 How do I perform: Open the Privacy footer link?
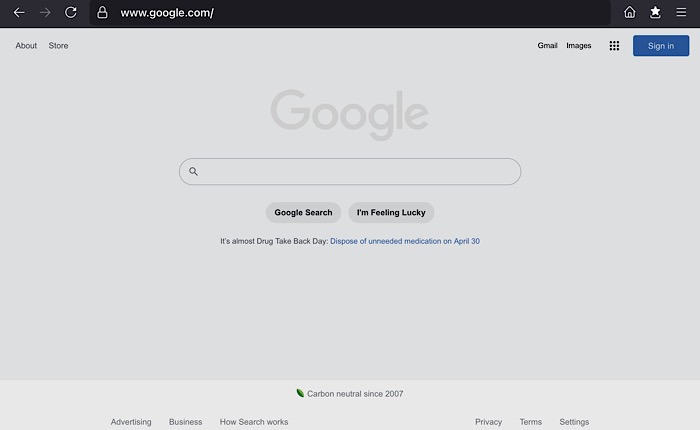pyautogui.click(x=488, y=422)
